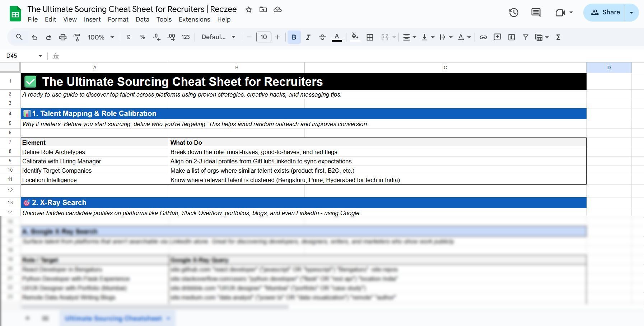Open version history clock icon
The width and height of the screenshot is (644, 326).
coord(514,13)
